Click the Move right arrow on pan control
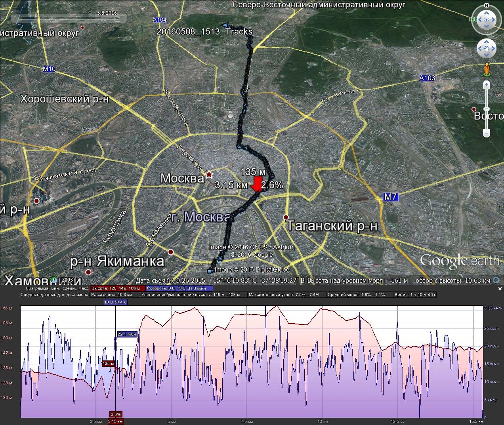504x425 pixels. tap(493, 49)
